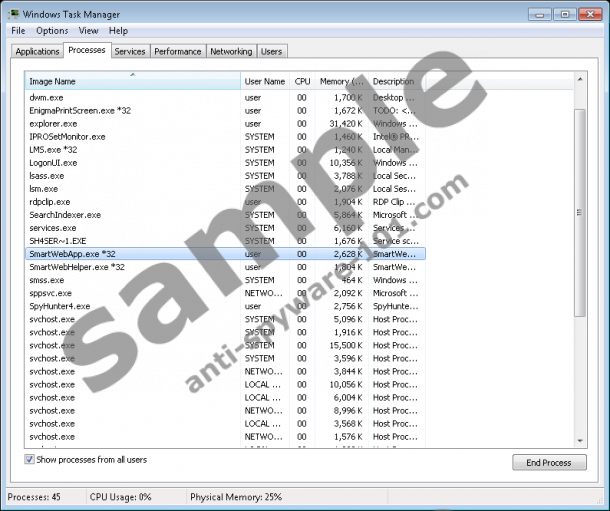Sort processes by User Name column
The height and width of the screenshot is (511, 610).
265,81
